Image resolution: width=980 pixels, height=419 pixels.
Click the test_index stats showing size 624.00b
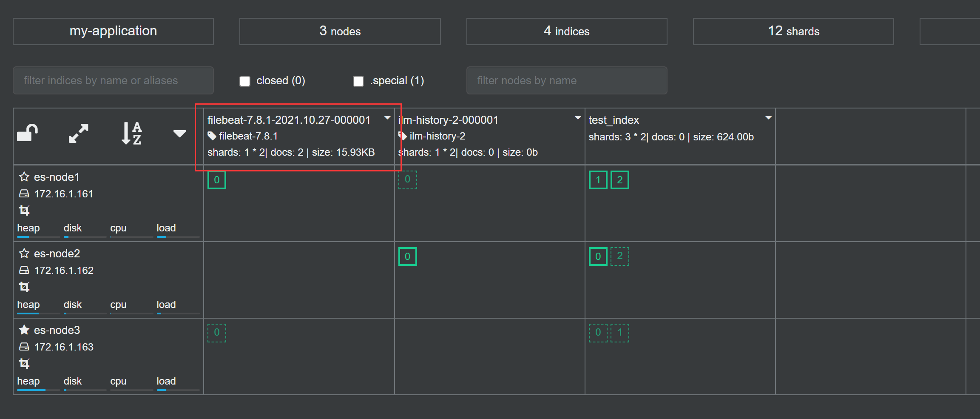pyautogui.click(x=671, y=137)
